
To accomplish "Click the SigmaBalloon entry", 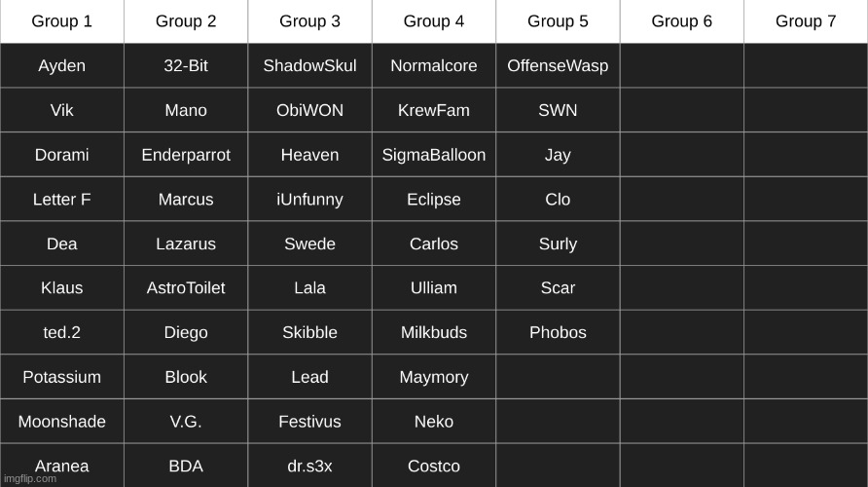I will pyautogui.click(x=434, y=155).
